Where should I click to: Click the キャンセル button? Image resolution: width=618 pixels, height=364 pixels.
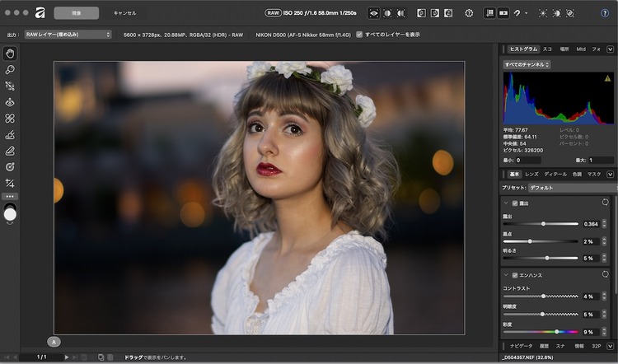click(x=124, y=13)
